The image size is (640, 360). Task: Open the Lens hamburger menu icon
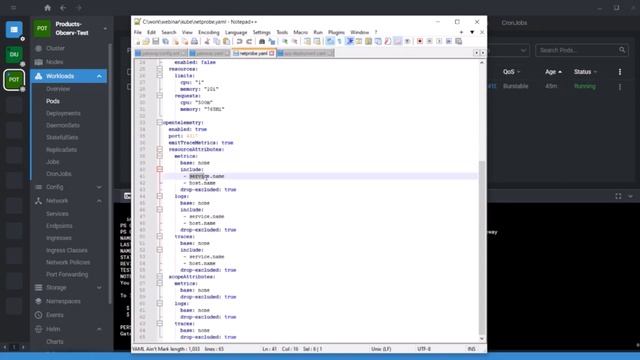click(x=13, y=8)
